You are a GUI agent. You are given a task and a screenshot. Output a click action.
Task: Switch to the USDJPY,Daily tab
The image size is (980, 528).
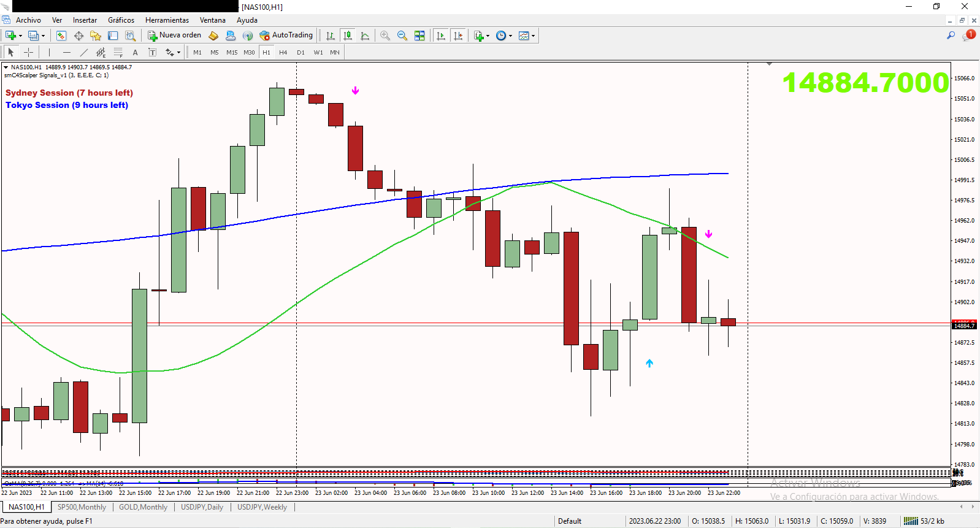(x=202, y=507)
